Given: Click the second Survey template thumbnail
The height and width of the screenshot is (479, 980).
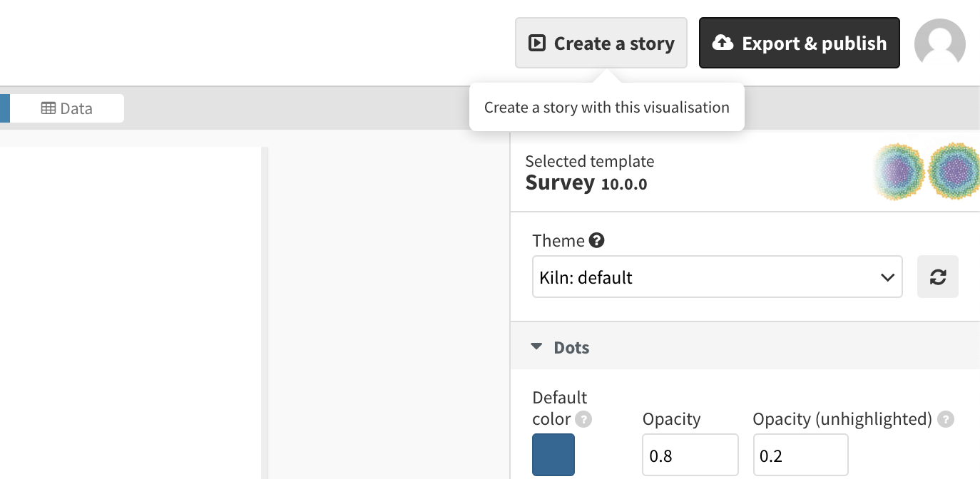Looking at the screenshot, I should (x=955, y=172).
